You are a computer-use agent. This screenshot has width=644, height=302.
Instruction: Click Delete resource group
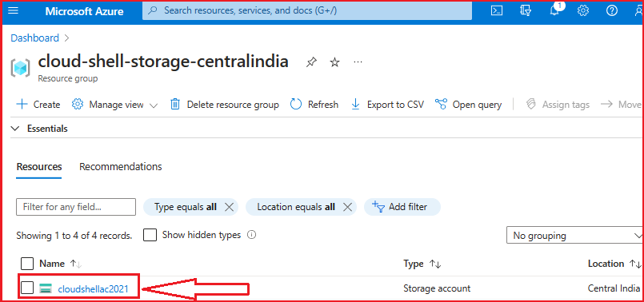tap(225, 105)
